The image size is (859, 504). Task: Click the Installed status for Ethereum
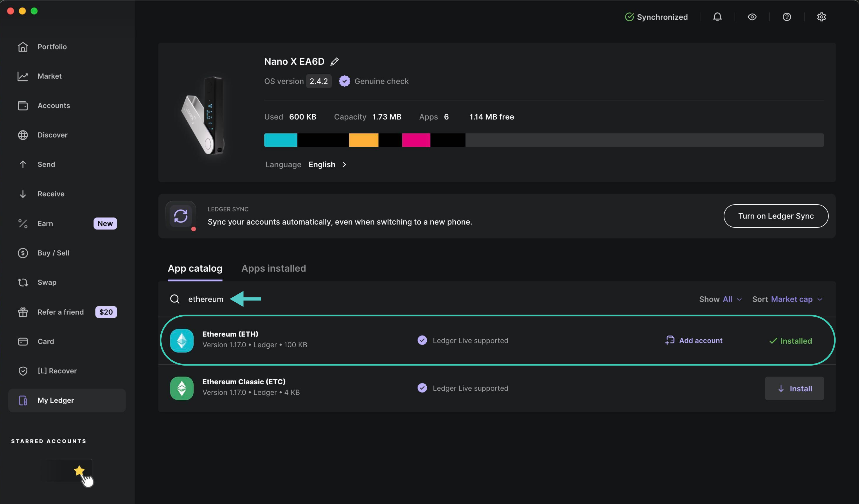791,341
